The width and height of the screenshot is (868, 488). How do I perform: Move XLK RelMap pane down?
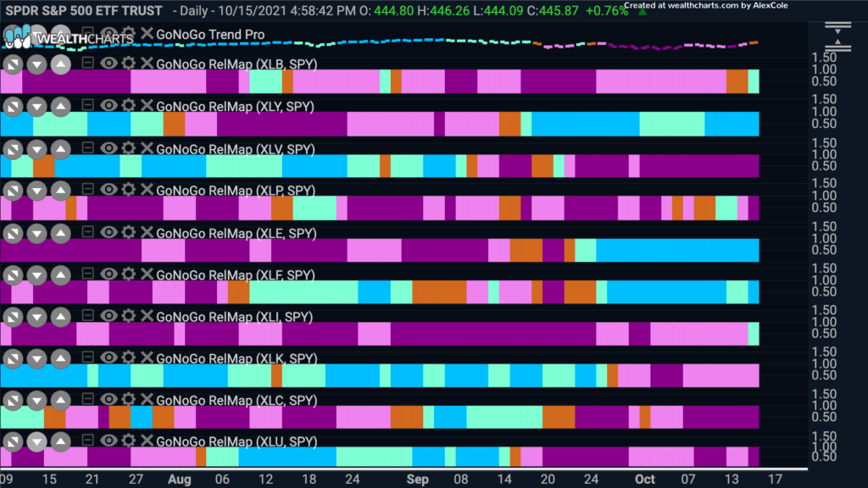36,359
